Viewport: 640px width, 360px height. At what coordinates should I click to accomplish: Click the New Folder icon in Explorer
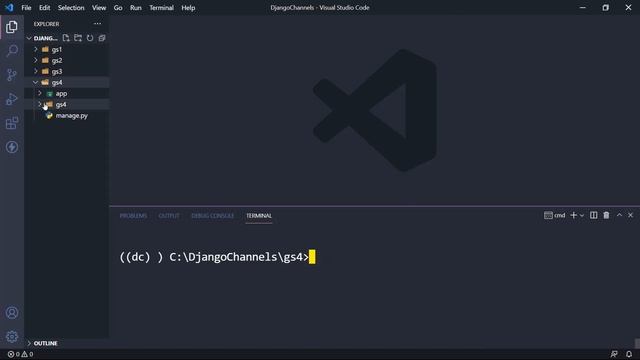(78, 38)
